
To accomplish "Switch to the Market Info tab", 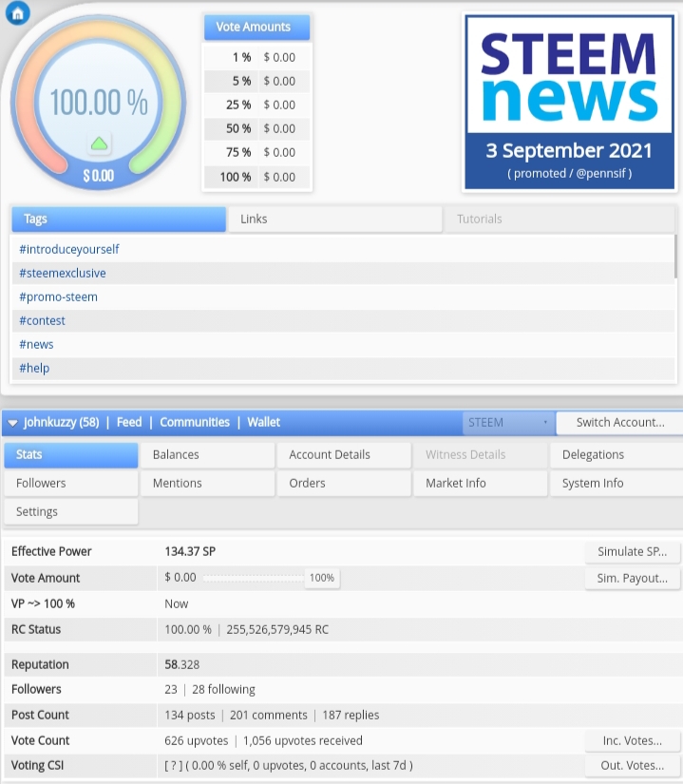I will click(480, 484).
